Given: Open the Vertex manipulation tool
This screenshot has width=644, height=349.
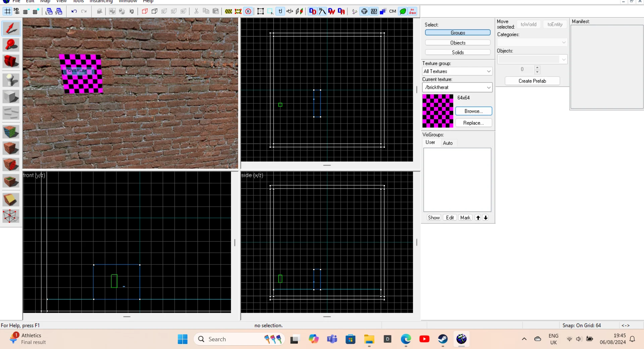Looking at the screenshot, I should click(11, 216).
